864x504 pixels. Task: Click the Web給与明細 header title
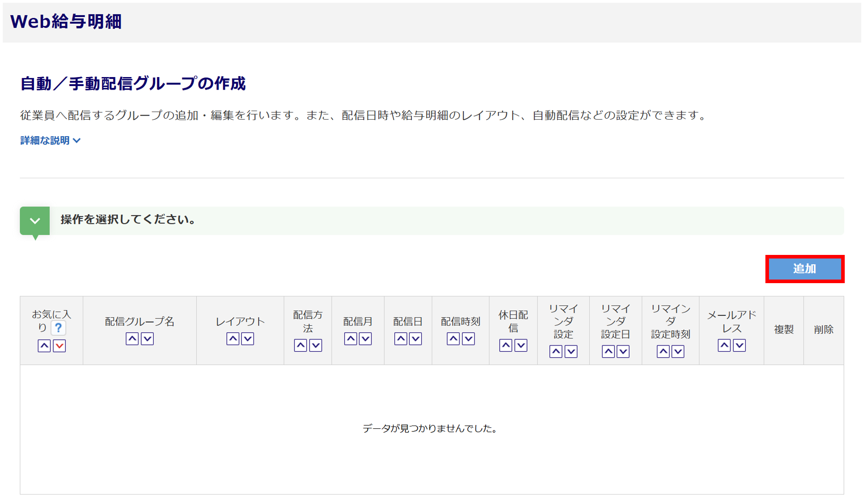point(66,22)
